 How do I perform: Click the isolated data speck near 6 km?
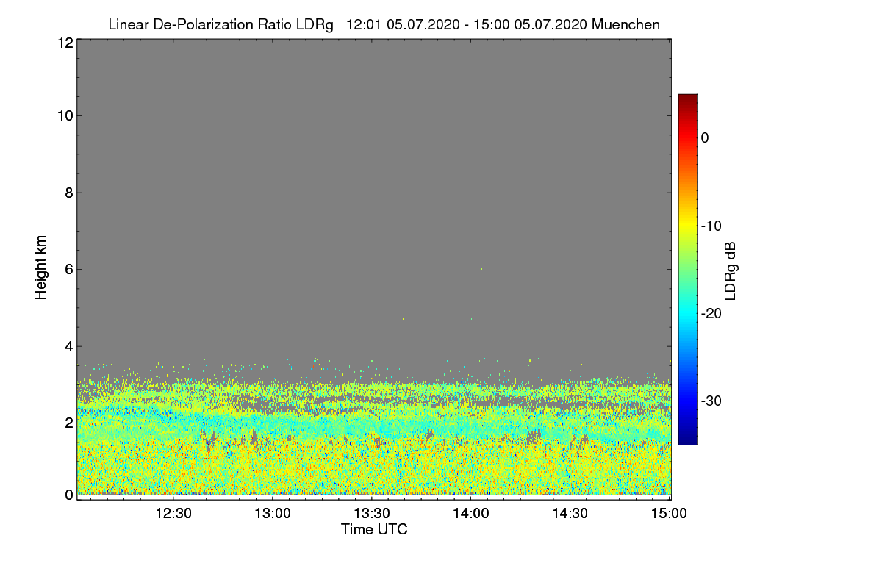tap(481, 270)
